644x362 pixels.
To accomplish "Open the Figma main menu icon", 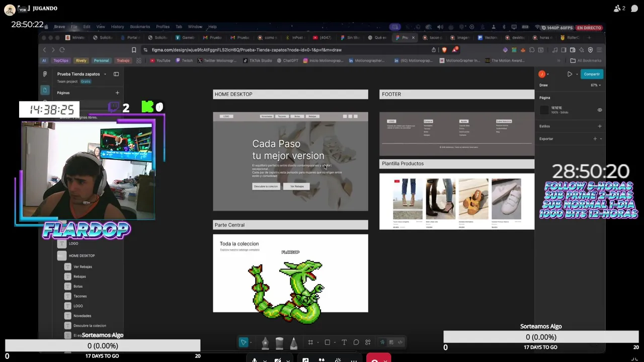I will point(45,74).
